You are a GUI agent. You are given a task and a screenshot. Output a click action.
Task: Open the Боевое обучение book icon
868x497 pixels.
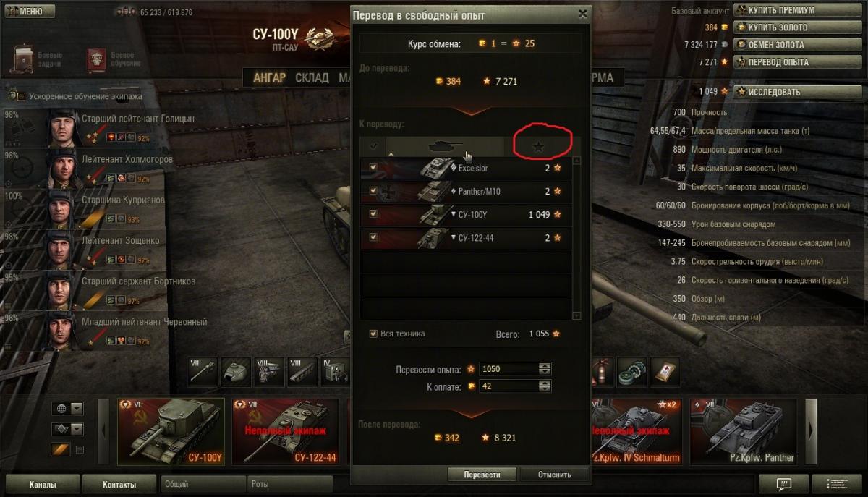point(96,60)
